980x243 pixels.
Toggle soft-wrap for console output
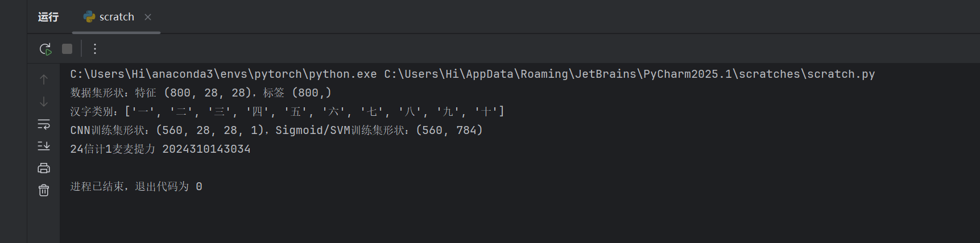click(44, 124)
